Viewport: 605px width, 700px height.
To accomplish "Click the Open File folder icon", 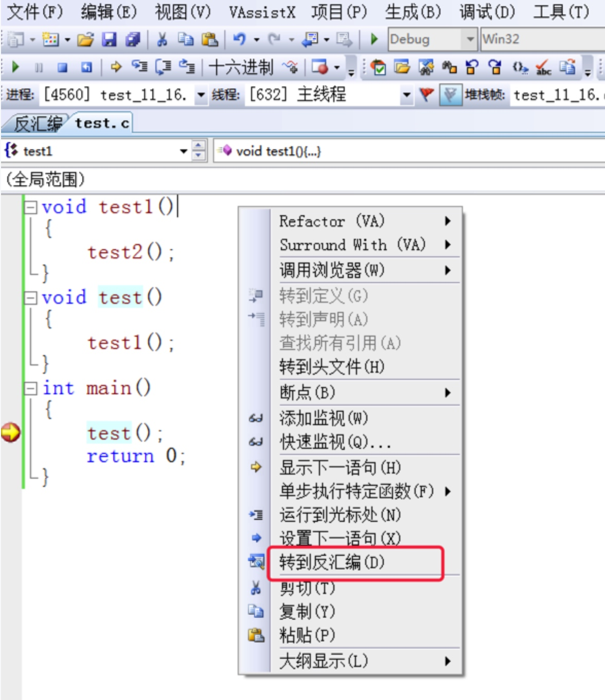I will tap(85, 39).
